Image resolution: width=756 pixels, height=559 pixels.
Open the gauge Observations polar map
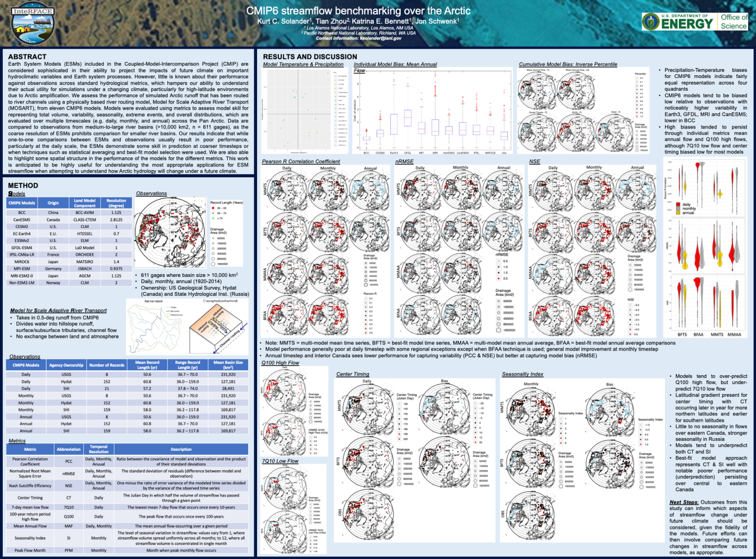[170, 232]
